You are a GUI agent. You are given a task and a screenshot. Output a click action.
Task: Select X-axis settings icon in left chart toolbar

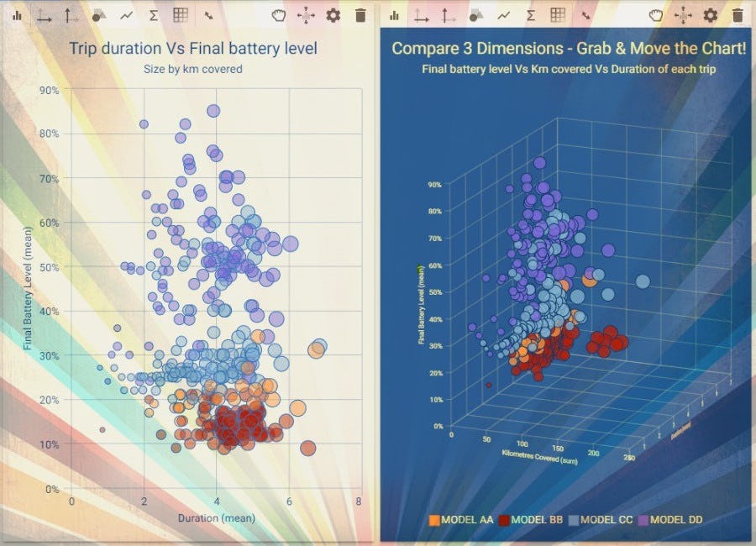pos(45,15)
